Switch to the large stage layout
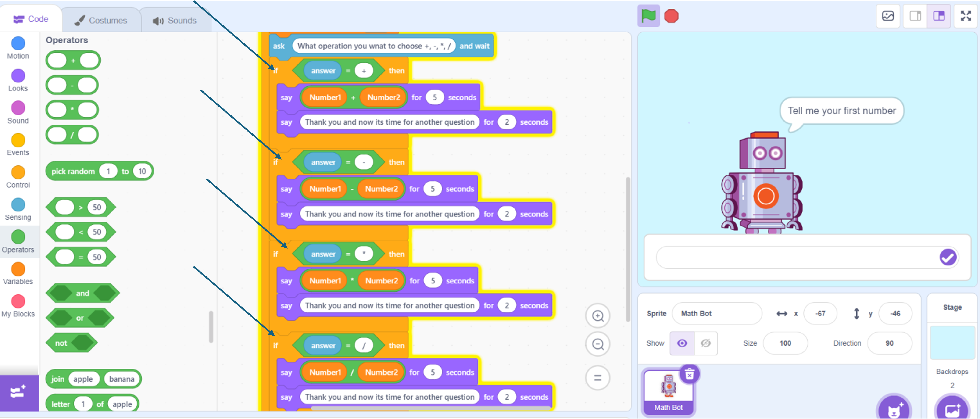 pyautogui.click(x=939, y=16)
